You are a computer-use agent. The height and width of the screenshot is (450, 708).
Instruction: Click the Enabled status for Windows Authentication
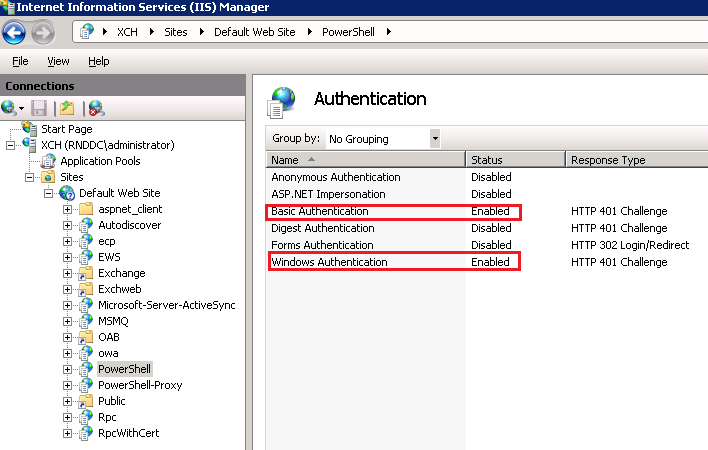490,262
